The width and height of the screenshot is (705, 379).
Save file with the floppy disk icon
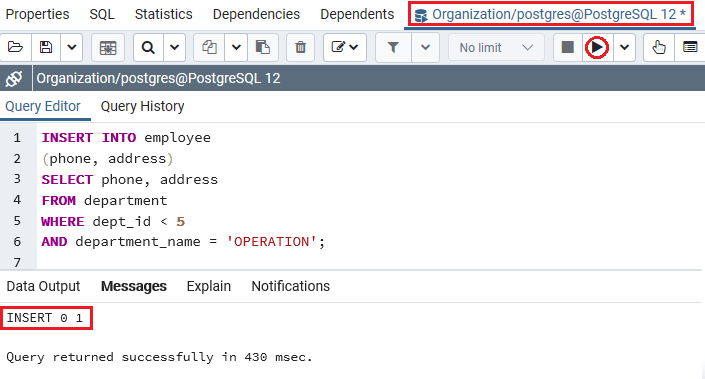46,47
